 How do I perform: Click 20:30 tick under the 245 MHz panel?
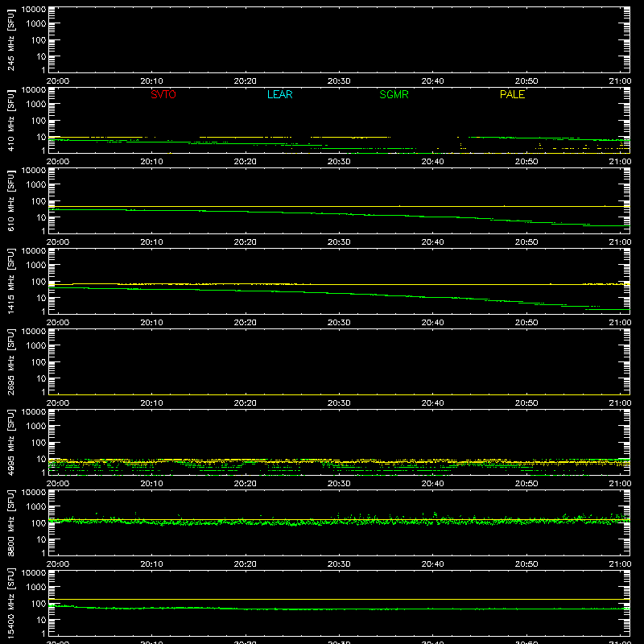(339, 81)
